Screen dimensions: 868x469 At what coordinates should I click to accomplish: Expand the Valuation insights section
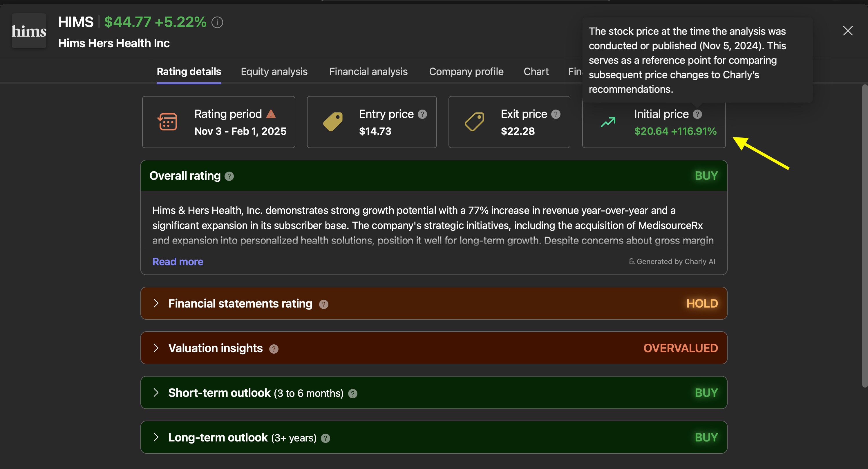(x=156, y=348)
